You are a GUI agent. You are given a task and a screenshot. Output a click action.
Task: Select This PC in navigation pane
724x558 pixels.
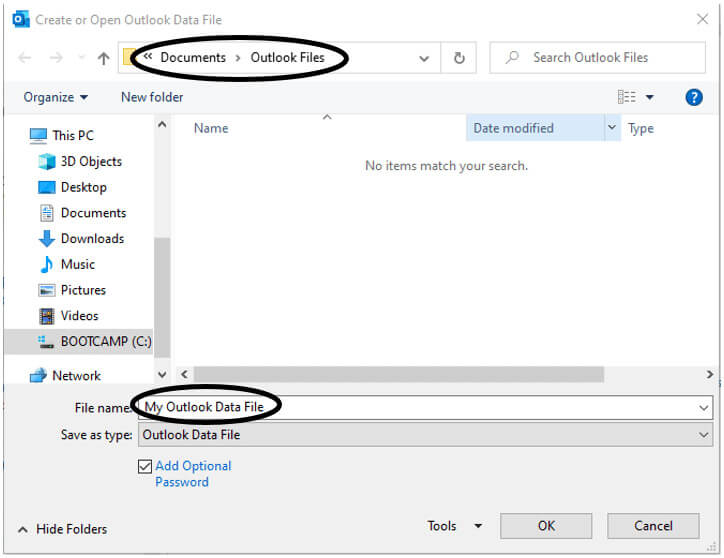point(61,135)
